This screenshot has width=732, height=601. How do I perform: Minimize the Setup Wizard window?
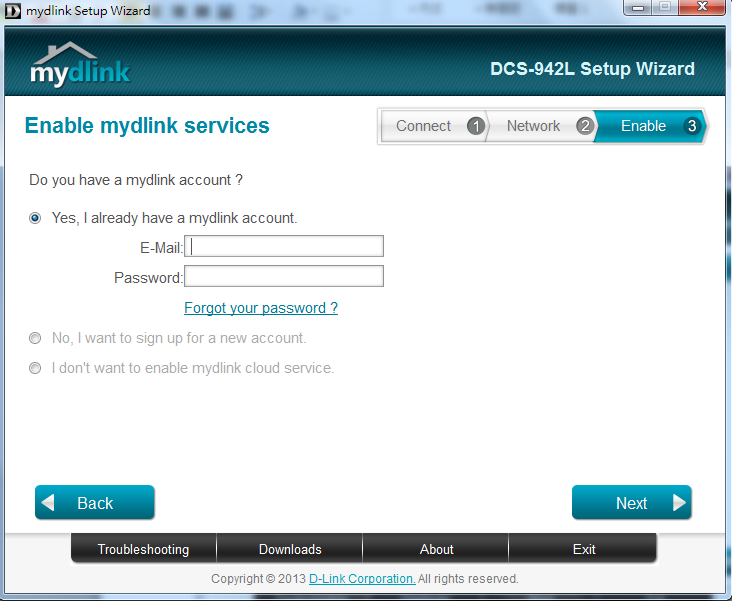coord(636,9)
